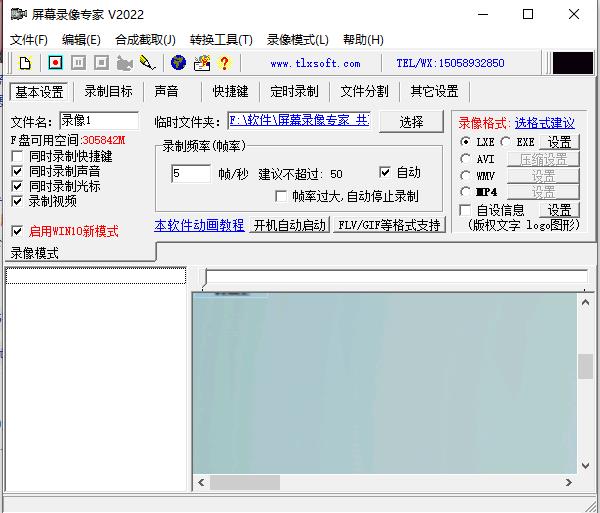Open the 录像模式(L) menu

coord(298,40)
